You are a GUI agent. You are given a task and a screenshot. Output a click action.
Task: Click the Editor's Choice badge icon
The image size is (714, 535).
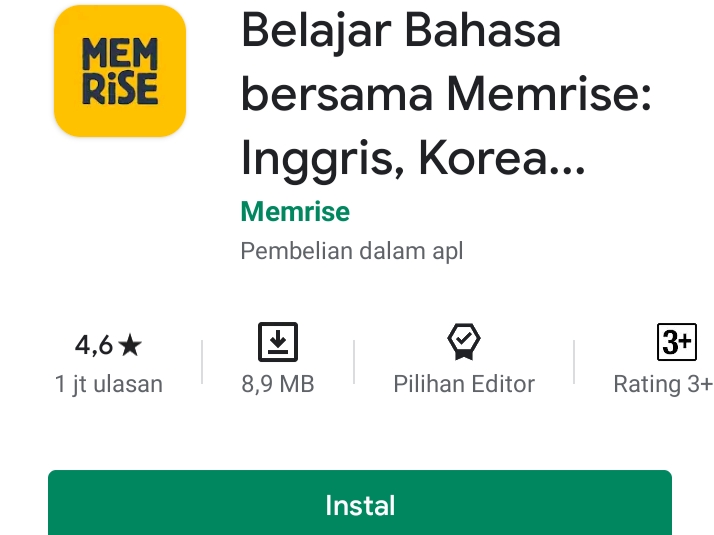[464, 342]
